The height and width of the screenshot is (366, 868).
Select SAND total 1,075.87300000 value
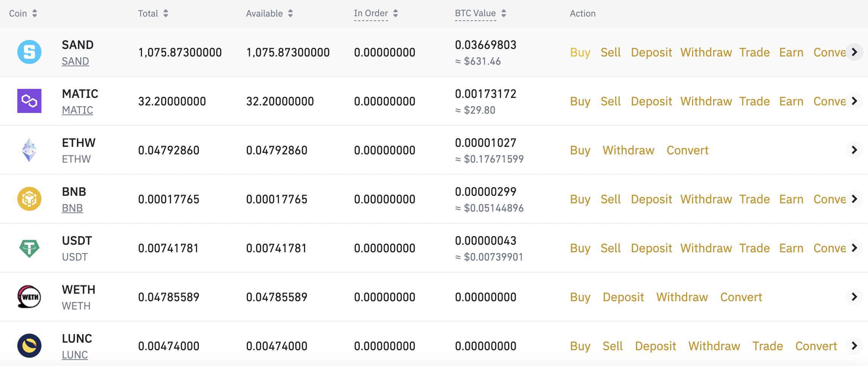pyautogui.click(x=180, y=52)
